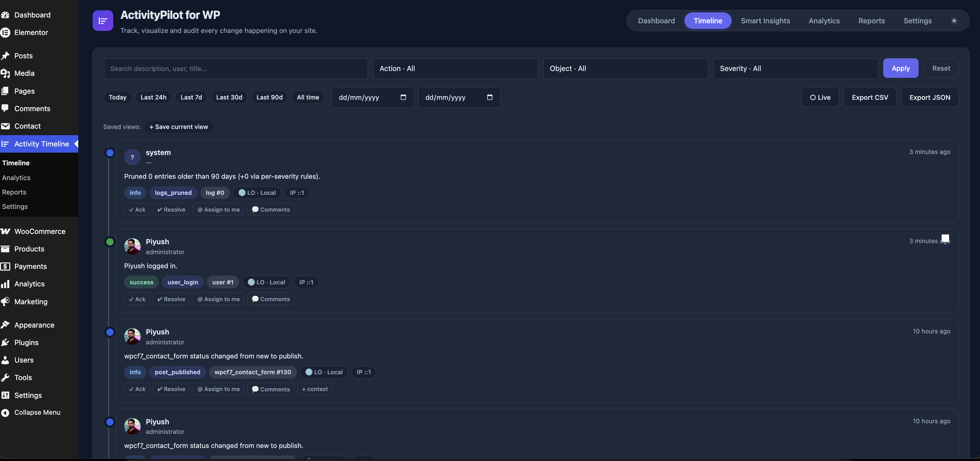980x461 pixels.
Task: Click the user_login action tag
Action: tap(183, 282)
